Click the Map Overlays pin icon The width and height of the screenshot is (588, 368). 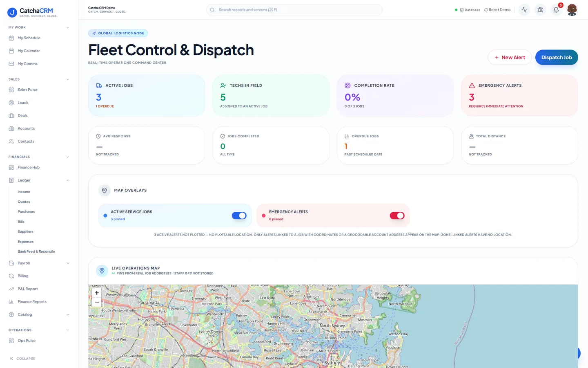(105, 191)
